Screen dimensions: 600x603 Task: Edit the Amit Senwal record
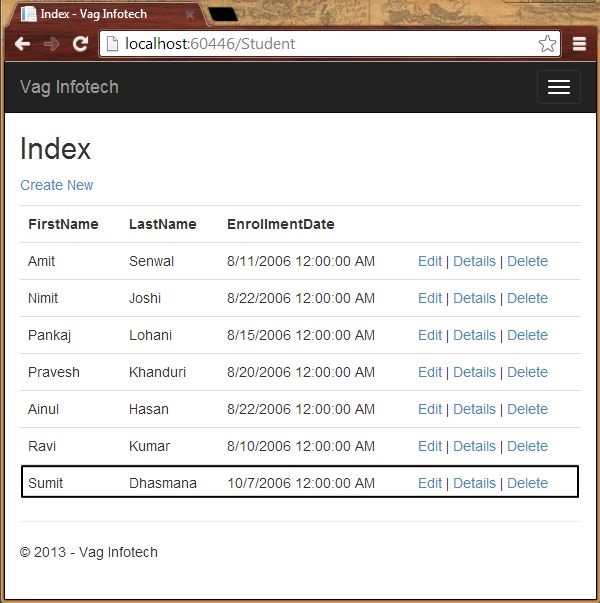pyautogui.click(x=430, y=261)
